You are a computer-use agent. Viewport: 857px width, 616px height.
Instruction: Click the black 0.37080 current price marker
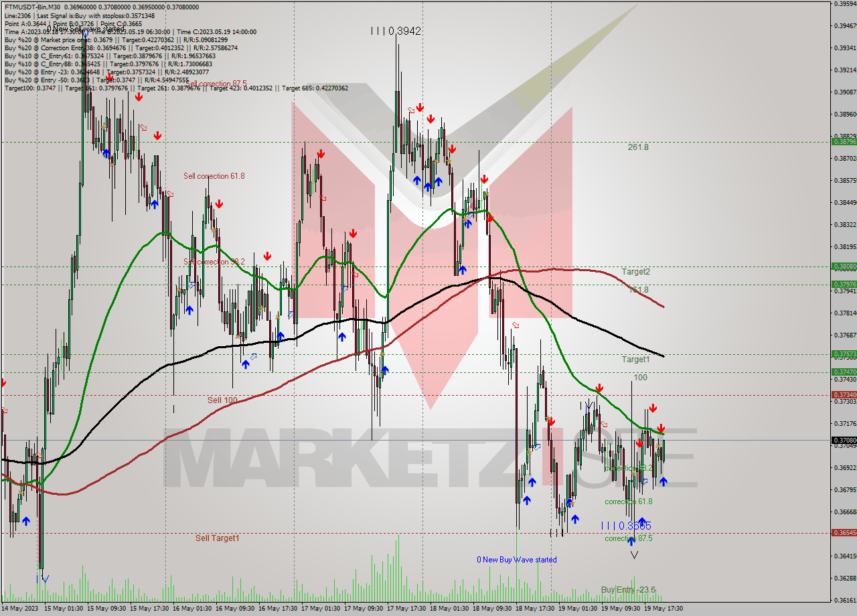[844, 440]
